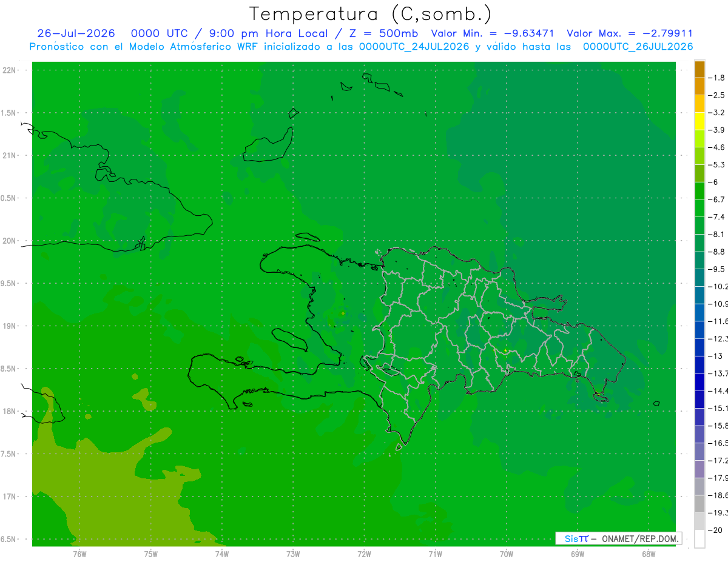Click the '0000UTC_24JUL2026' initialization time text
The height and width of the screenshot is (562, 728).
(414, 47)
